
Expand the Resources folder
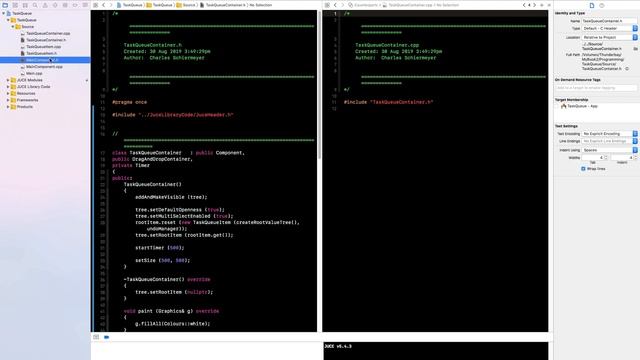(8, 93)
